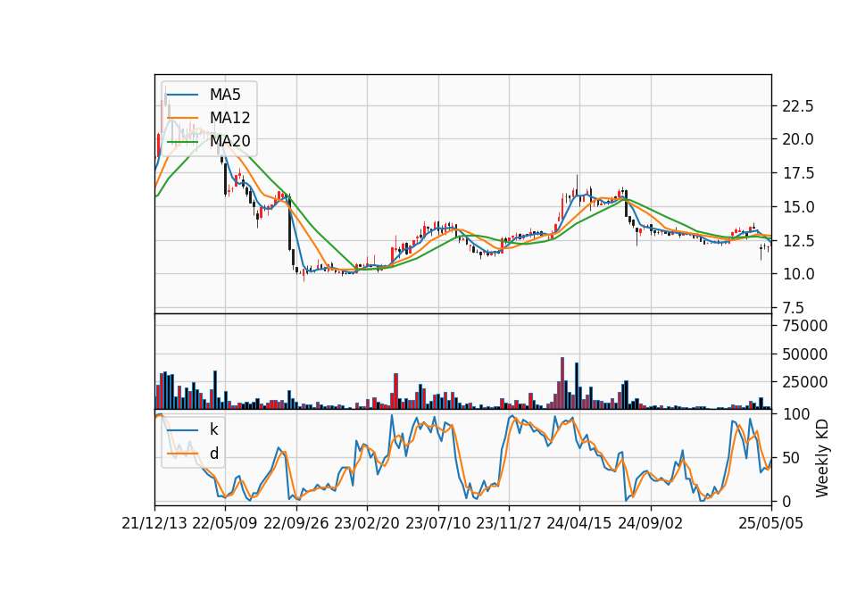Click the 23/07/10 date tick label
This screenshot has width=857, height=616.
(x=437, y=523)
